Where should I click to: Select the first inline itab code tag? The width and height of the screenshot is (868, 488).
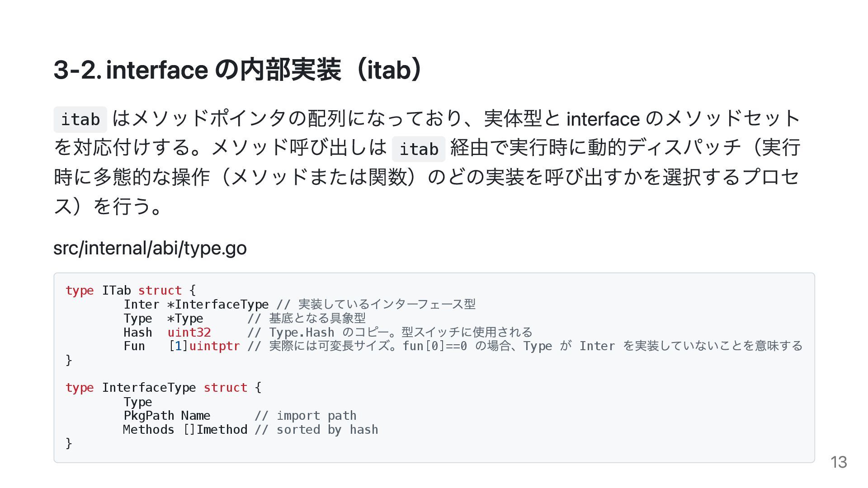pos(80,120)
